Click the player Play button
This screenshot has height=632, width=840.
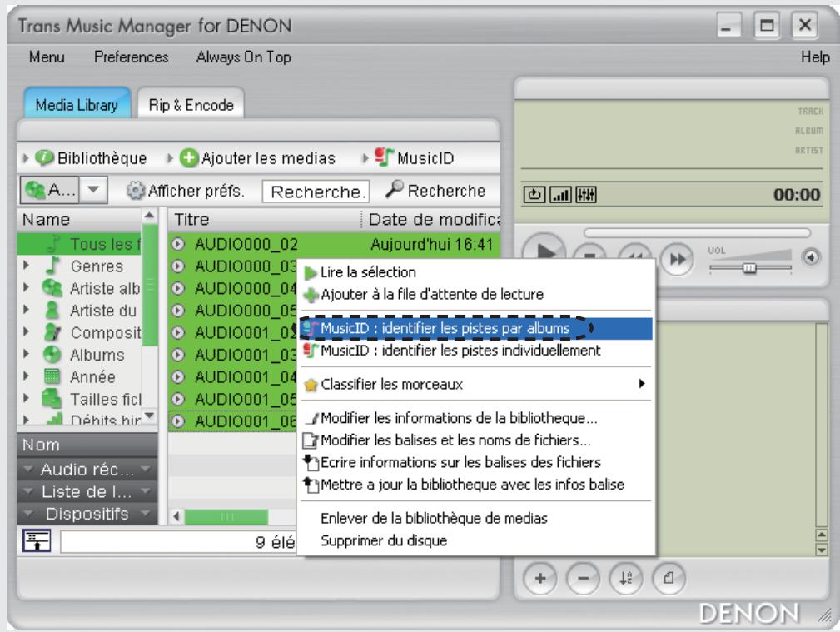click(x=544, y=249)
